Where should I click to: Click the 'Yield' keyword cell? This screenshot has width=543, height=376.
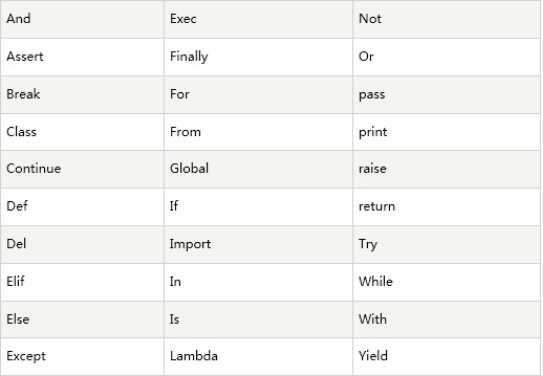point(446,356)
